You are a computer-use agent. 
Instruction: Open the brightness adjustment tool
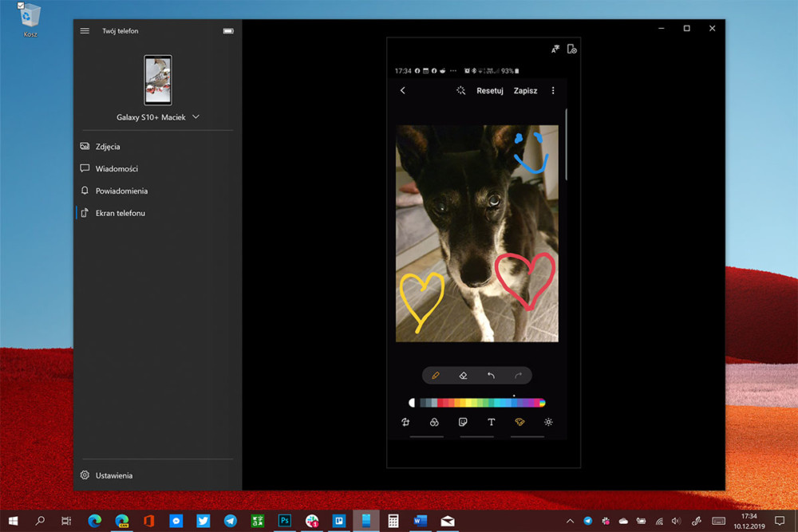pos(548,422)
